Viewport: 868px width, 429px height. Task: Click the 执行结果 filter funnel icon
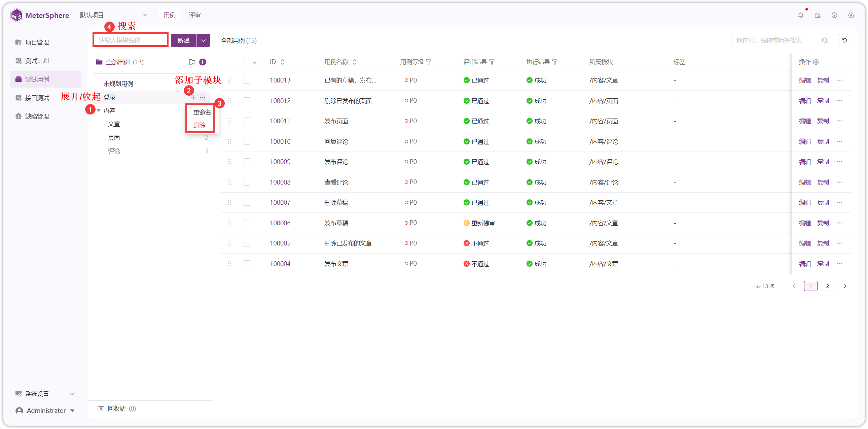[555, 62]
